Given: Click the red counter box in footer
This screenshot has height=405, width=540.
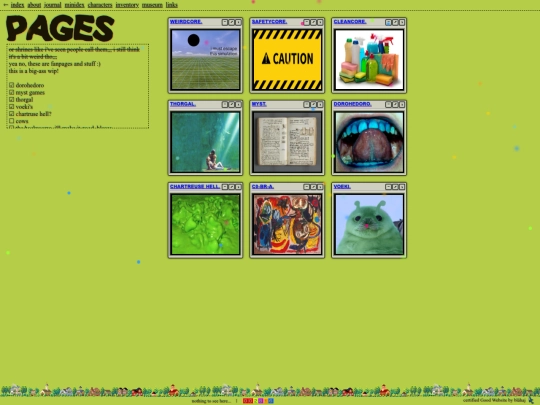Looking at the screenshot, I should coord(248,401).
